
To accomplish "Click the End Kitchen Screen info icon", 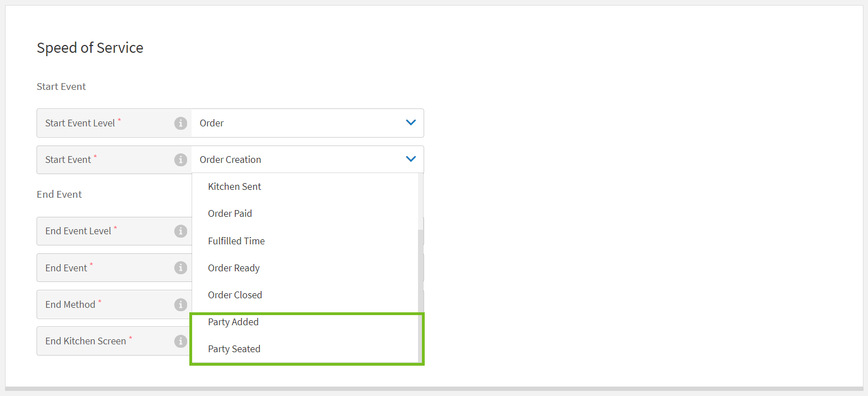I will [180, 341].
